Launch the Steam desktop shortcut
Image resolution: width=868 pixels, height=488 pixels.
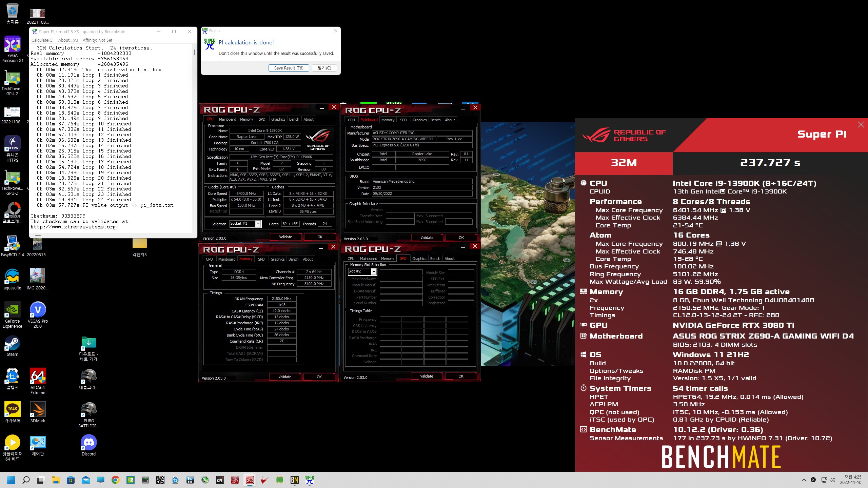(x=12, y=346)
